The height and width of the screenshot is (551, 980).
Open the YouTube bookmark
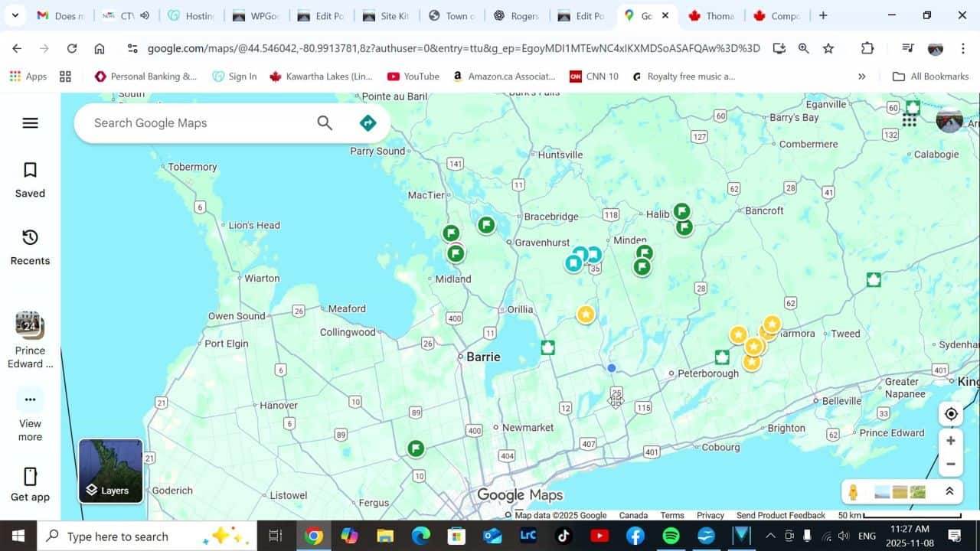click(x=413, y=77)
